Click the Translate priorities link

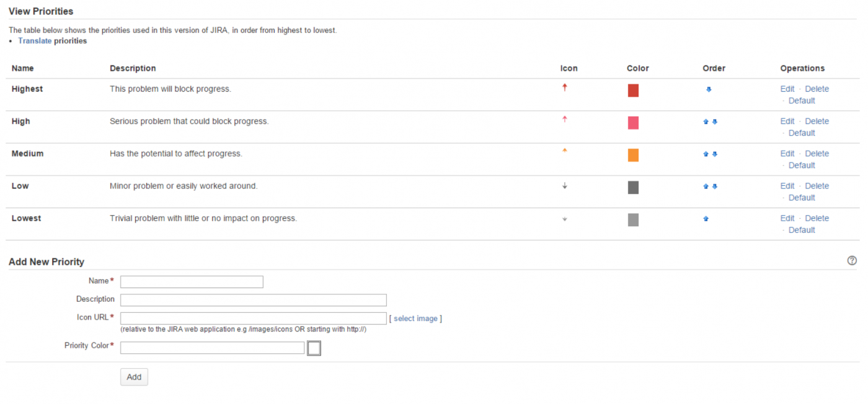pos(35,41)
